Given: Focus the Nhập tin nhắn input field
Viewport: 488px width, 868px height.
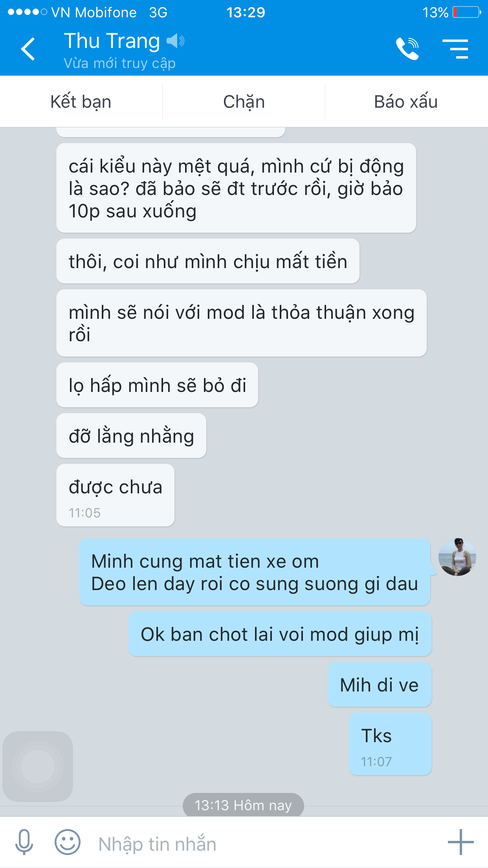Looking at the screenshot, I should (x=267, y=844).
